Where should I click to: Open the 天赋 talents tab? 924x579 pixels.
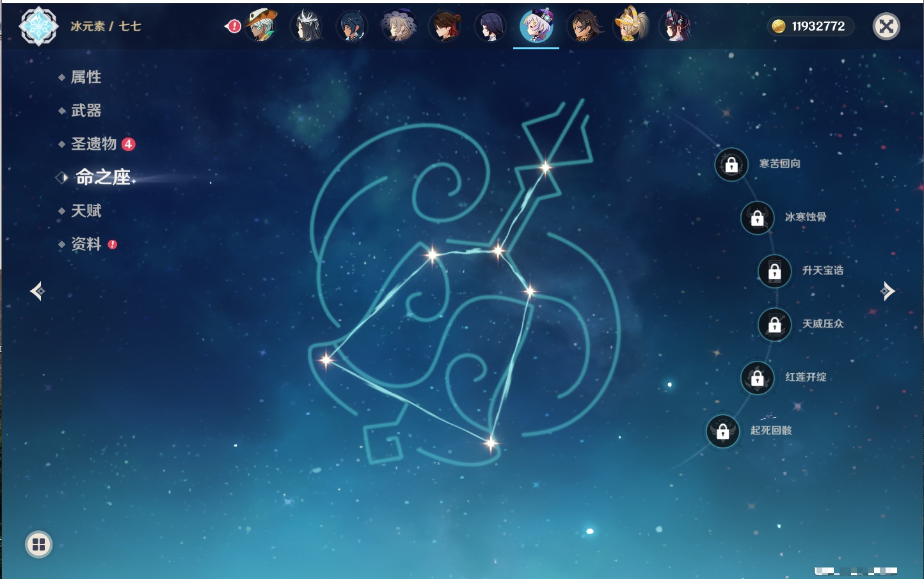[x=86, y=210]
